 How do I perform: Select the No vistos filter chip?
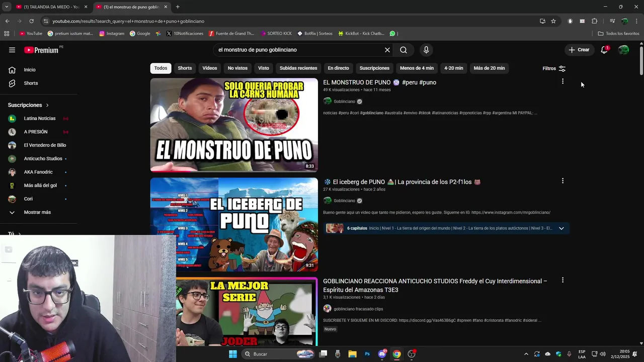pos(237,68)
